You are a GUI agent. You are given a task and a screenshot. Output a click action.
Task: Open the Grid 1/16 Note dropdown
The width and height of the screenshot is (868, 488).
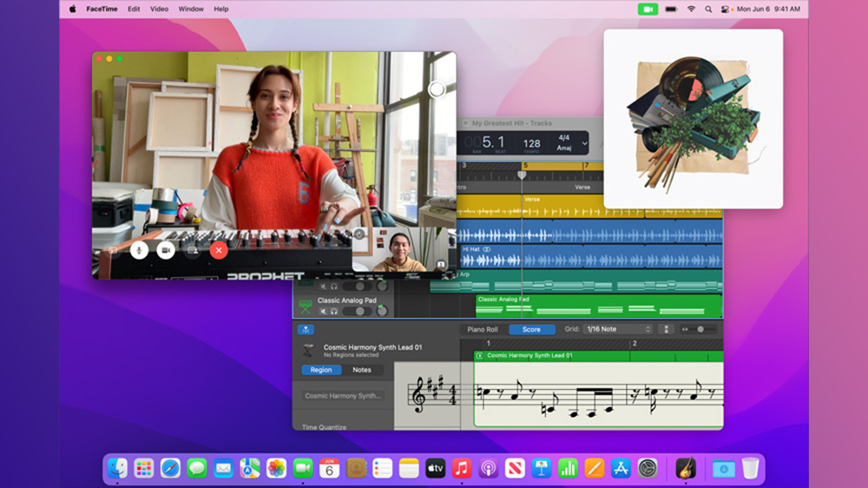coord(618,329)
